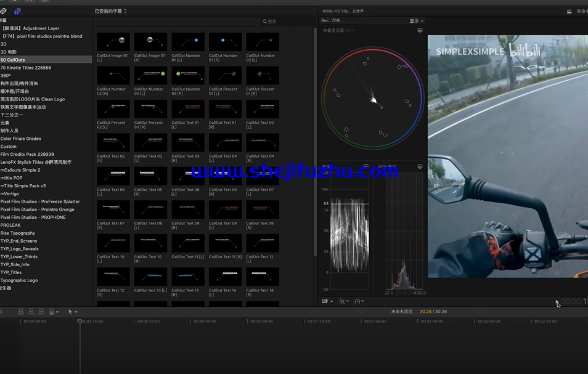588x374 pixels.
Task: Choose the Select arrow tool in timeline toolbar
Action: [70, 311]
